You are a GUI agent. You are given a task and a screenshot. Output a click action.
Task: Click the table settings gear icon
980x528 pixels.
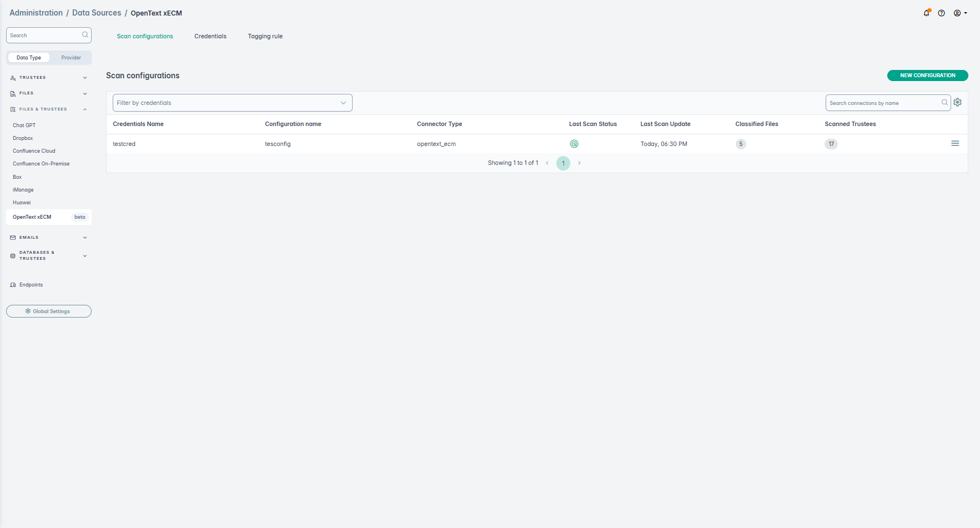[958, 102]
